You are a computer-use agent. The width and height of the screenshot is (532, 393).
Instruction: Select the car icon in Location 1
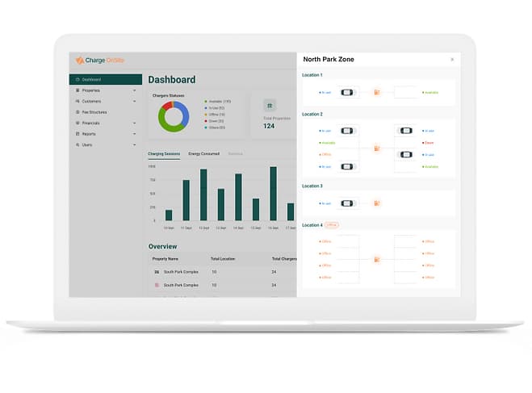pyautogui.click(x=347, y=93)
